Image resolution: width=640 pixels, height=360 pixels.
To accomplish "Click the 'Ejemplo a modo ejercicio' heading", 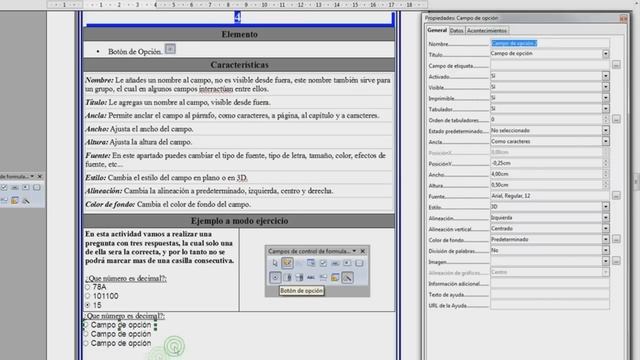I will (x=240, y=221).
